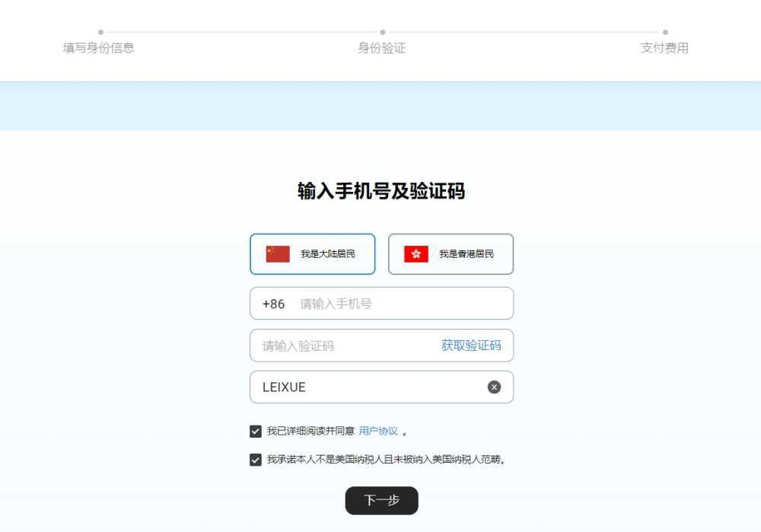Click the 下一步 button
761x532 pixels.
[381, 501]
